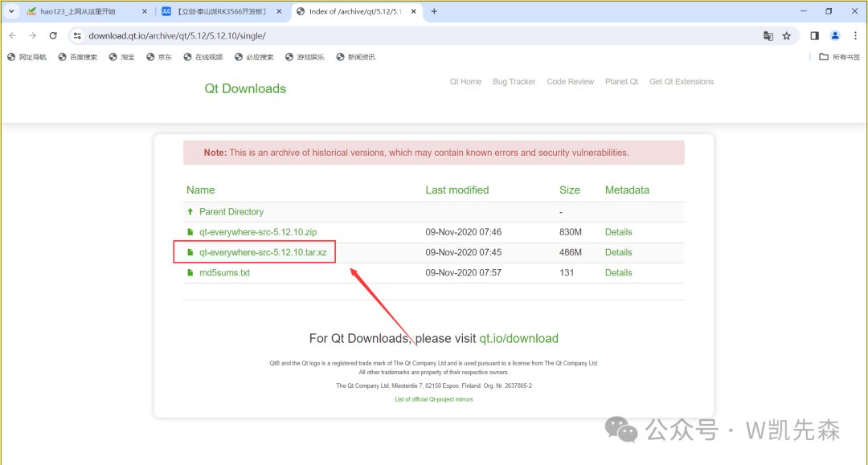Image resolution: width=868 pixels, height=465 pixels.
Task: Open Chrome three-dot menu
Action: [x=855, y=35]
